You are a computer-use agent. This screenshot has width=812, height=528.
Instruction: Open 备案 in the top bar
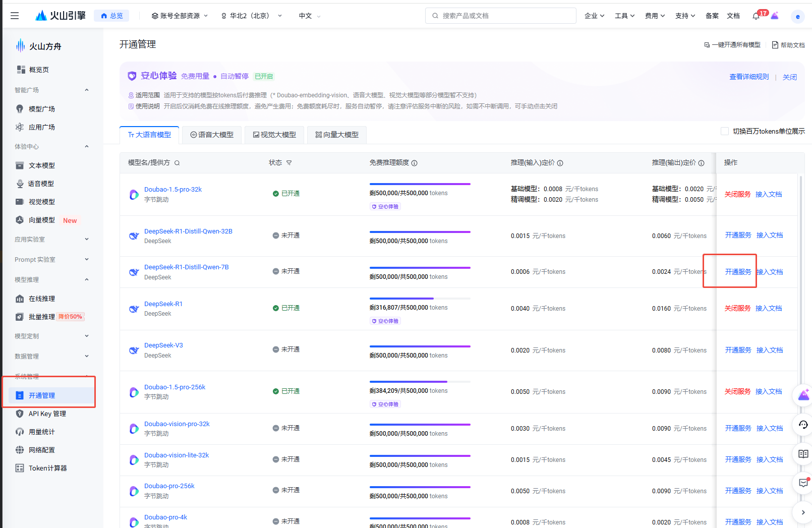[712, 16]
